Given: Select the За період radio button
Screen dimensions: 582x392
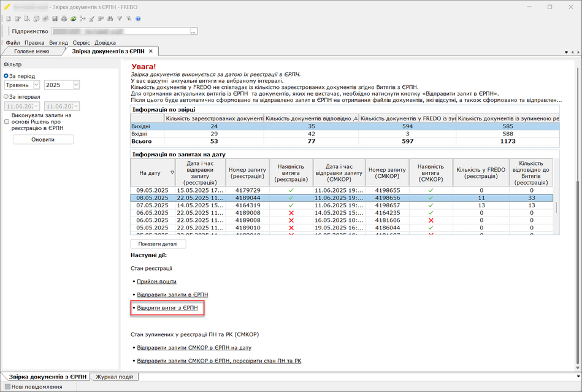Looking at the screenshot, I should (6, 75).
